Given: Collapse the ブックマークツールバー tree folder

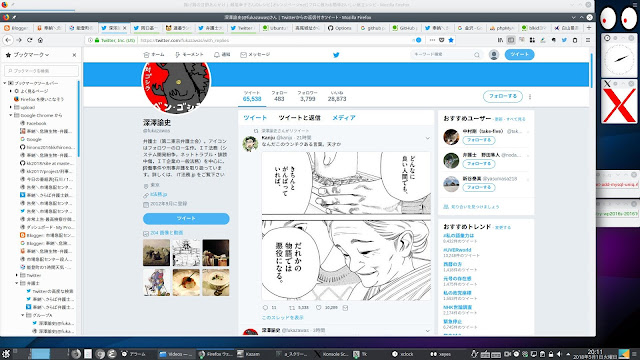Looking at the screenshot, I should coord(4,83).
